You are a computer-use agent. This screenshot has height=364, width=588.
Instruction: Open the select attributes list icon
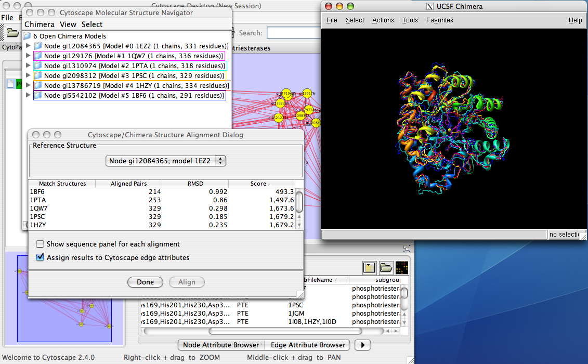(369, 268)
